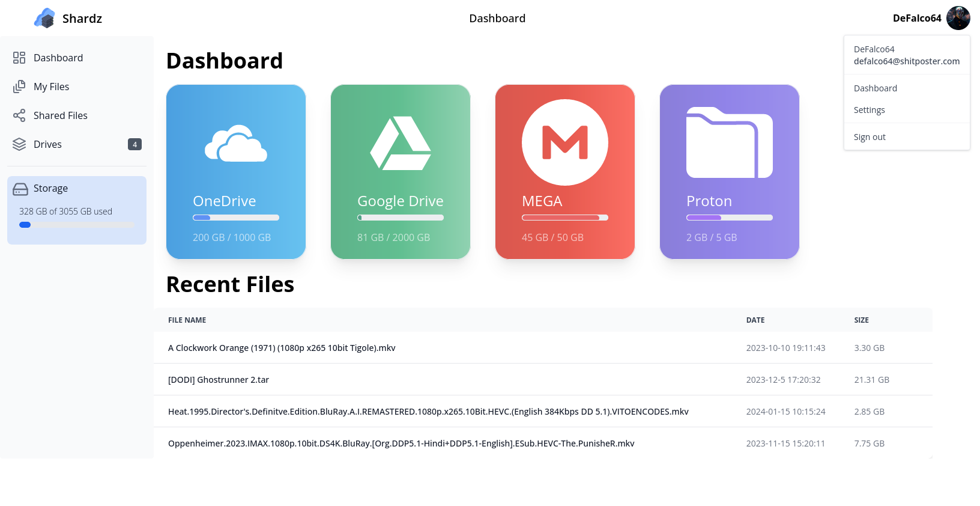Click the Proton usage progress bar

point(730,218)
